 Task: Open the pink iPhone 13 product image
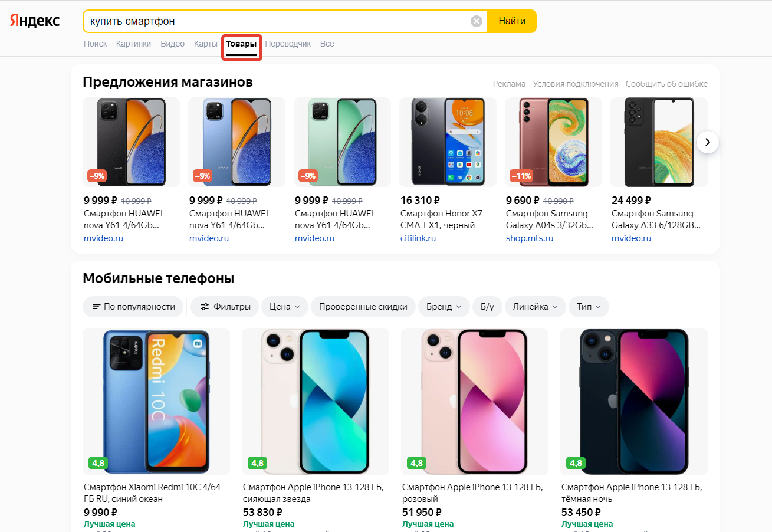pos(474,401)
